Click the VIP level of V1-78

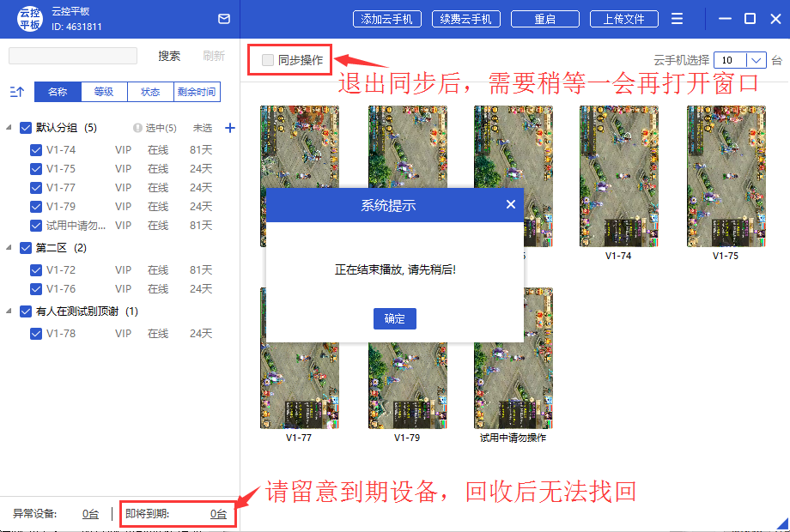[x=123, y=334]
